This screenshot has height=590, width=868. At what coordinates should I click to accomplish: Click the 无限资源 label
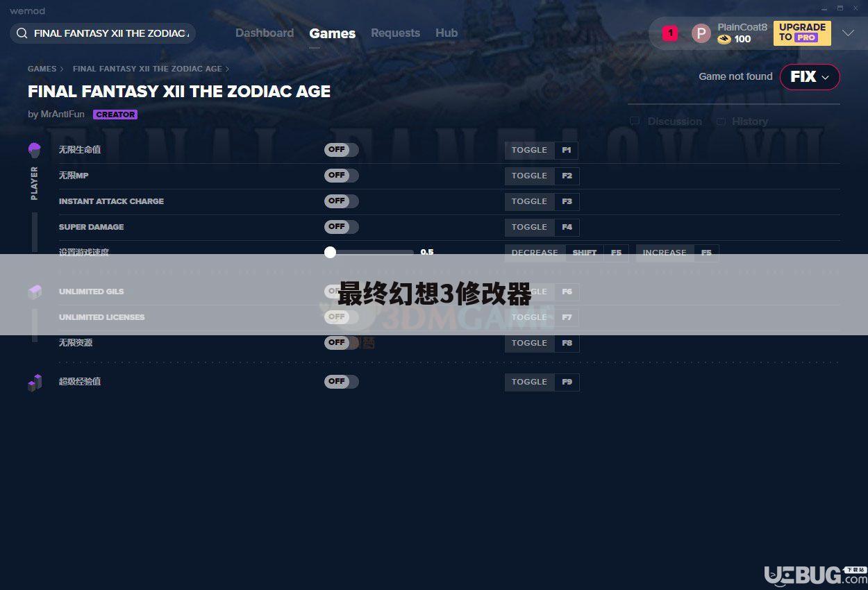click(x=76, y=342)
